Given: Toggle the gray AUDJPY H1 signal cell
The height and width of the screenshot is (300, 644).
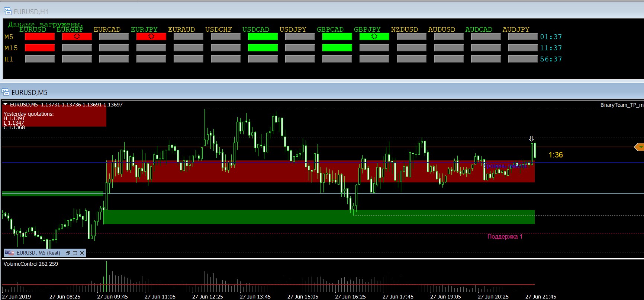Looking at the screenshot, I should coord(523,59).
